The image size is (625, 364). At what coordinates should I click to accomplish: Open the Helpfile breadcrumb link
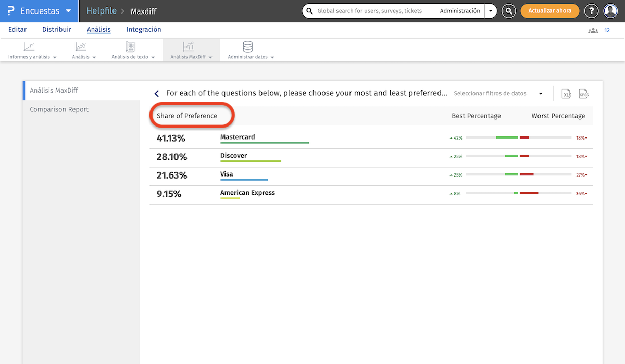pyautogui.click(x=101, y=11)
